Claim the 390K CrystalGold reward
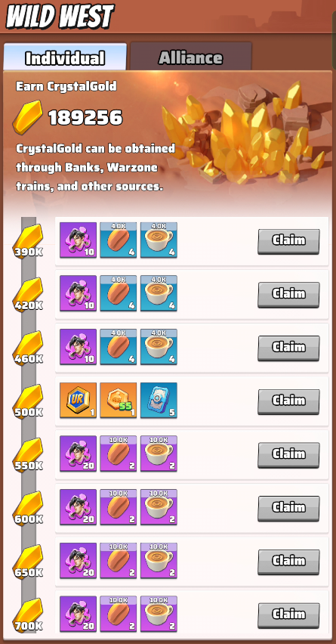This screenshot has height=644, width=336. pos(288,242)
